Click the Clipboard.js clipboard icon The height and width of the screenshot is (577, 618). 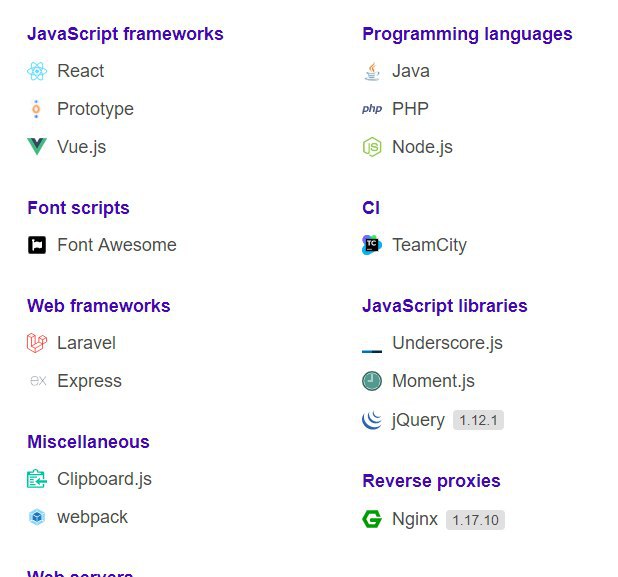click(37, 479)
